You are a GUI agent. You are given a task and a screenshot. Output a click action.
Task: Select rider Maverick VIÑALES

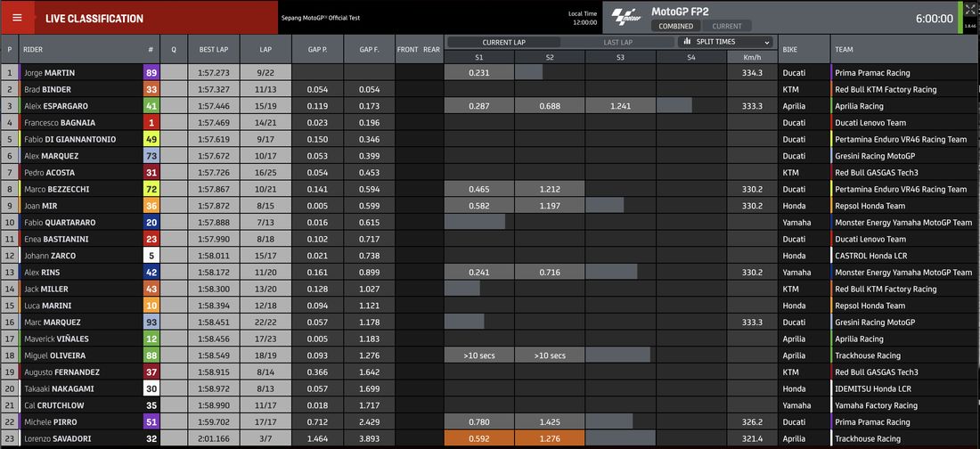(56, 339)
